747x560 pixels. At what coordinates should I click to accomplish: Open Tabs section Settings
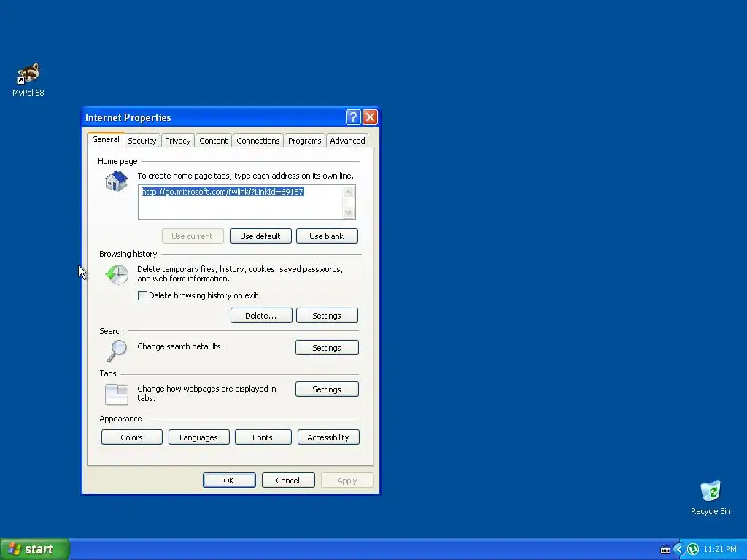[x=327, y=389]
